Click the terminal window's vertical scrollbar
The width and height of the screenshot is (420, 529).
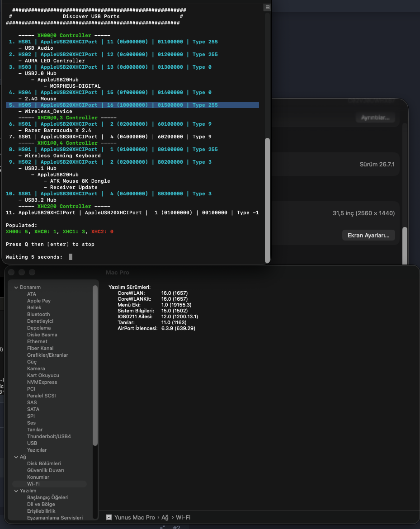(x=268, y=200)
